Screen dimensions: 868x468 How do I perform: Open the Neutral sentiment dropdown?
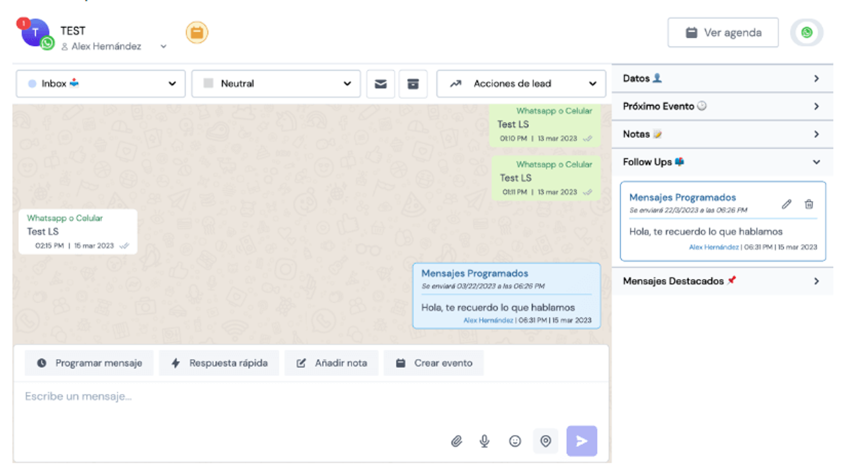point(276,84)
